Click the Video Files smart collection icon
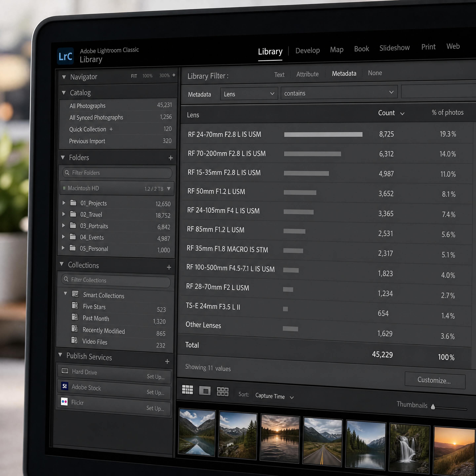 74,340
